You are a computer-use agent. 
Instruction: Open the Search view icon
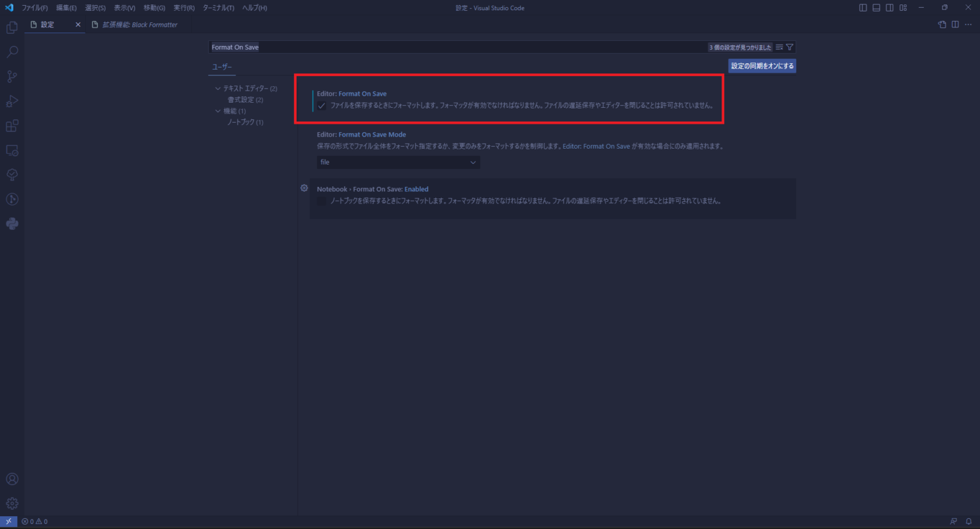[x=12, y=52]
